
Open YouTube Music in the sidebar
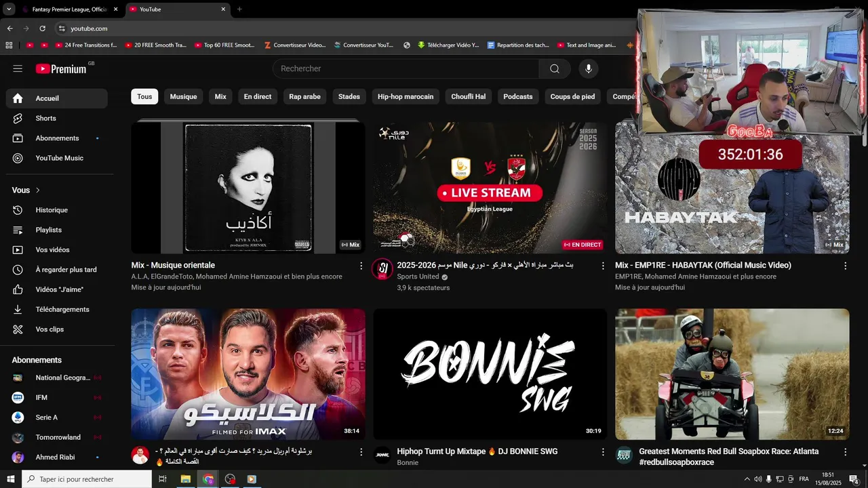click(57, 158)
